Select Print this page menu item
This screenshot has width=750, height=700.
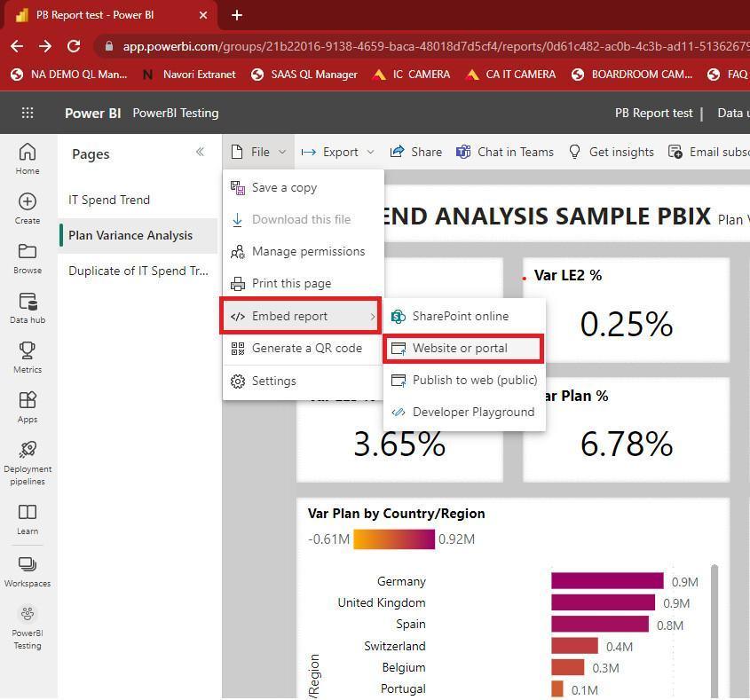coord(304,284)
